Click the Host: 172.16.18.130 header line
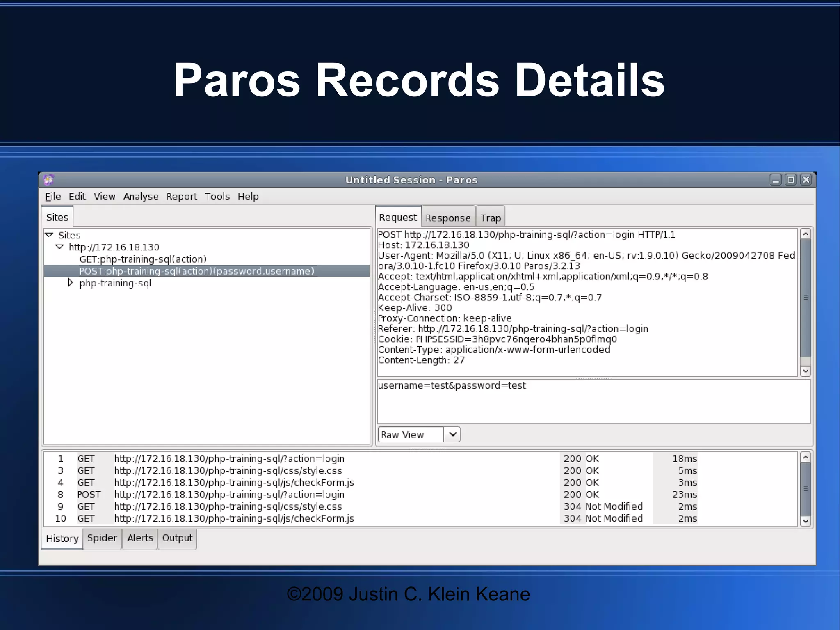This screenshot has width=840, height=630. (x=424, y=245)
